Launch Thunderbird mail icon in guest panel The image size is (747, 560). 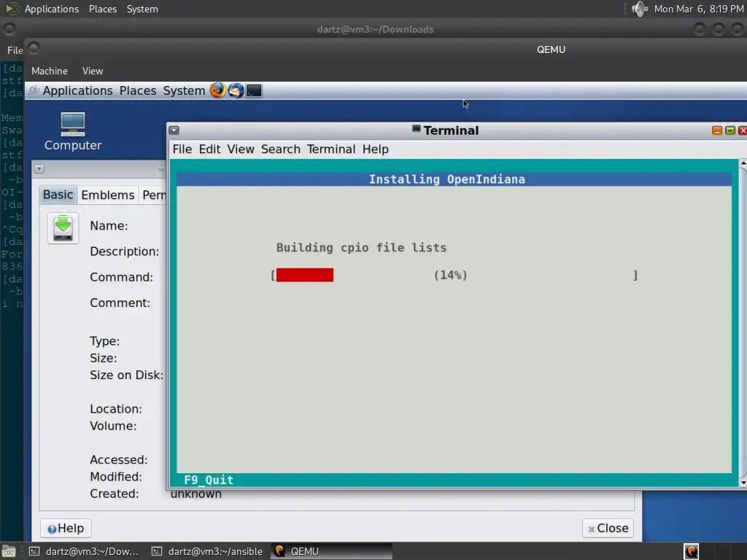click(x=236, y=90)
